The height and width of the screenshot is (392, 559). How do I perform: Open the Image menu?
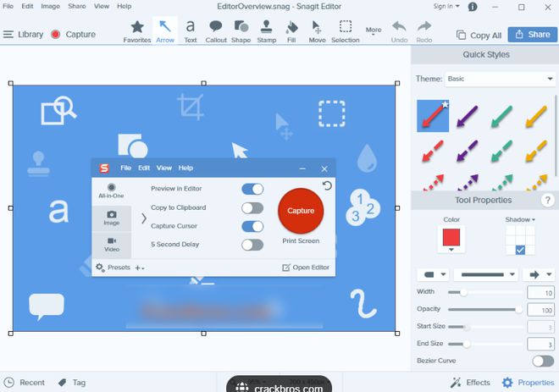pos(50,6)
